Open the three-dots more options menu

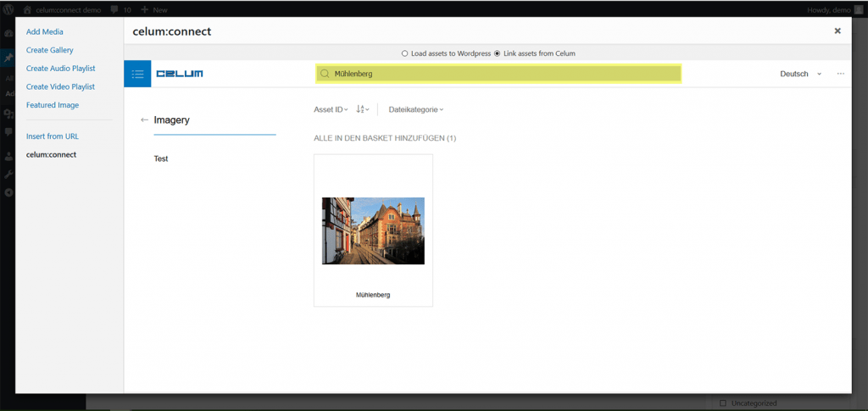coord(840,74)
